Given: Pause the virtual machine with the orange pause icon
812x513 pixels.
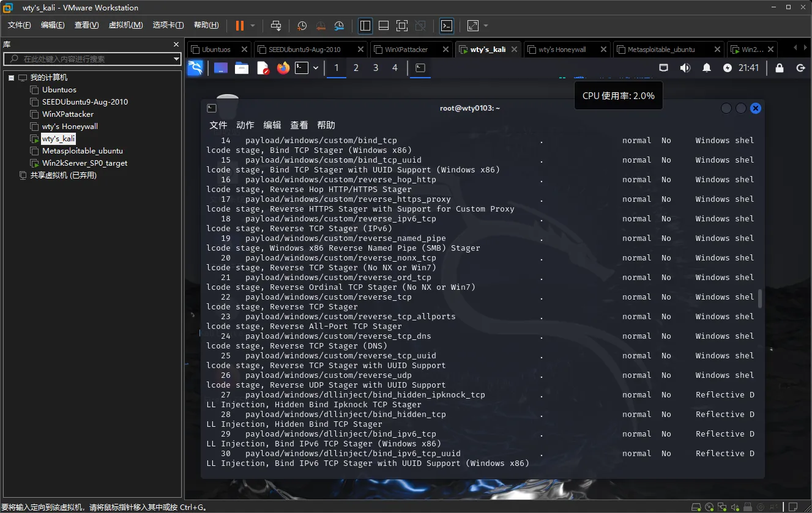Looking at the screenshot, I should point(239,26).
